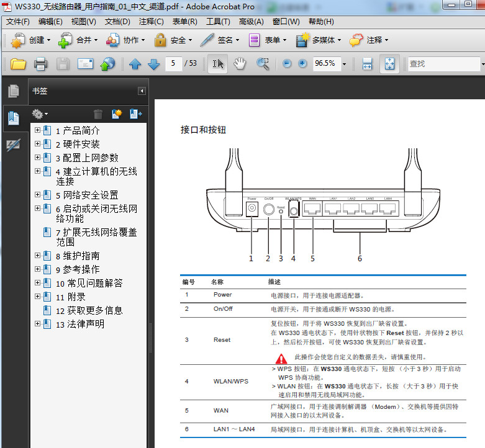Create a new bookmark icon
485x448 pixels.
pyautogui.click(x=116, y=114)
